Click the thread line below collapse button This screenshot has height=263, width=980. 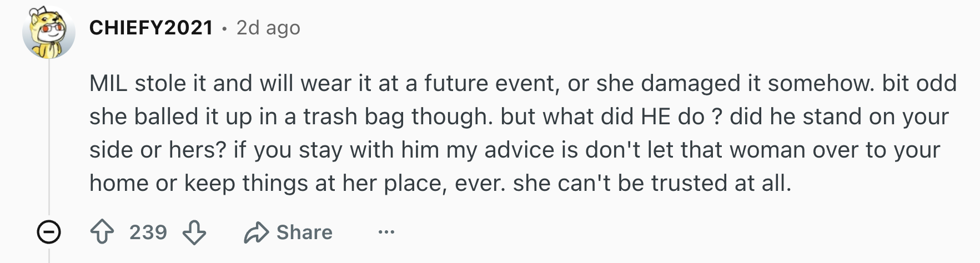coord(49,255)
